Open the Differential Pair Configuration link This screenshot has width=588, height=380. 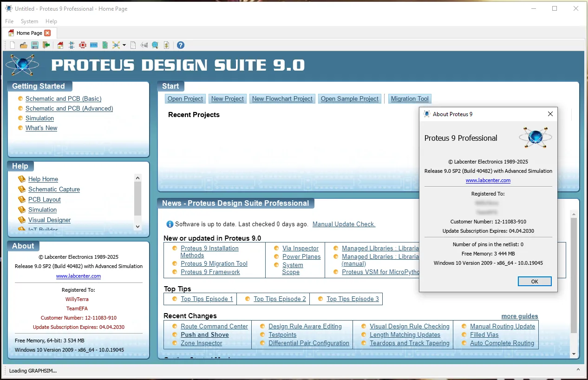[309, 343]
